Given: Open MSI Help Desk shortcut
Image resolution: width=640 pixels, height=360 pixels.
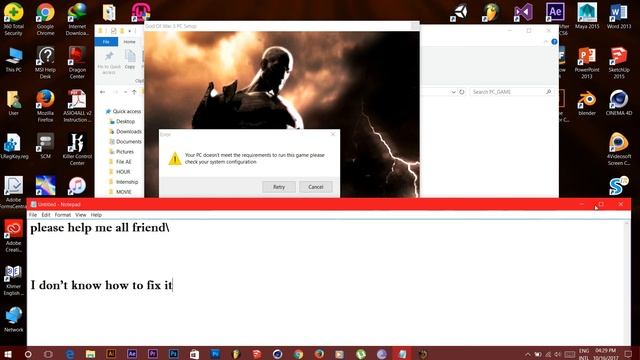Looking at the screenshot, I should click(x=45, y=62).
